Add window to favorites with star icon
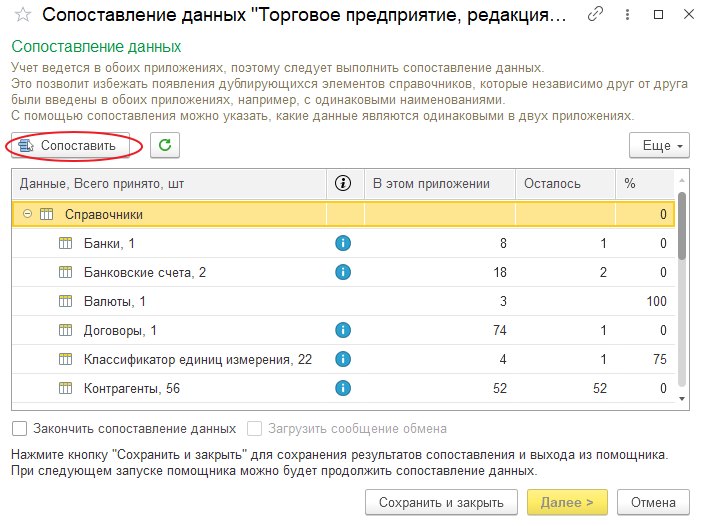This screenshot has height=526, width=704. click(x=22, y=15)
